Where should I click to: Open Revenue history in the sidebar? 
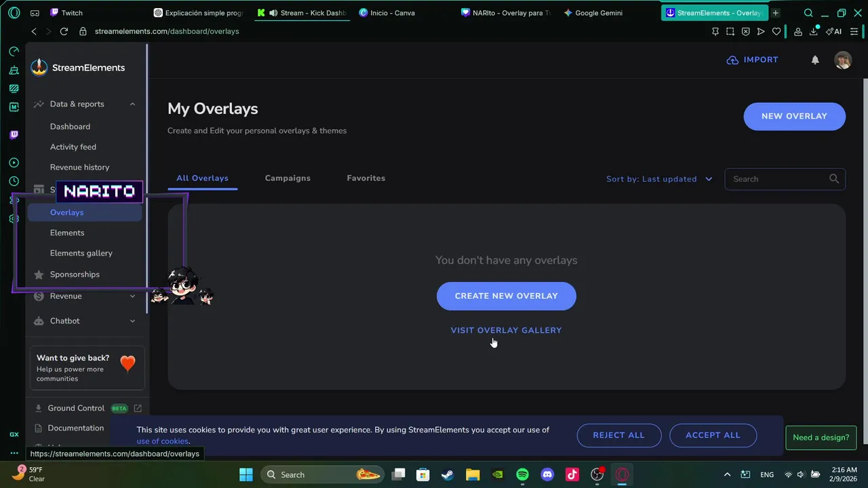click(x=79, y=167)
